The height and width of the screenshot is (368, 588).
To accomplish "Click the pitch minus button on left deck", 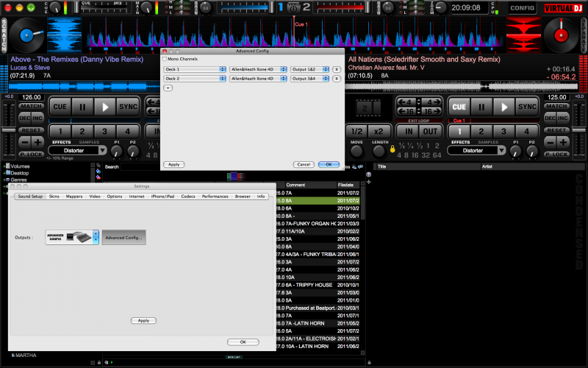I will [25, 141].
